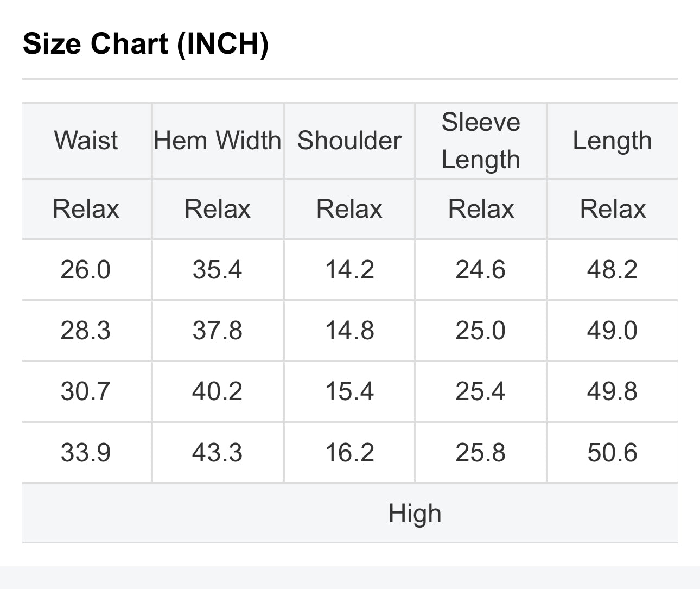The image size is (700, 589).
Task: Select the 50.6 length measurement
Action: coord(612,453)
